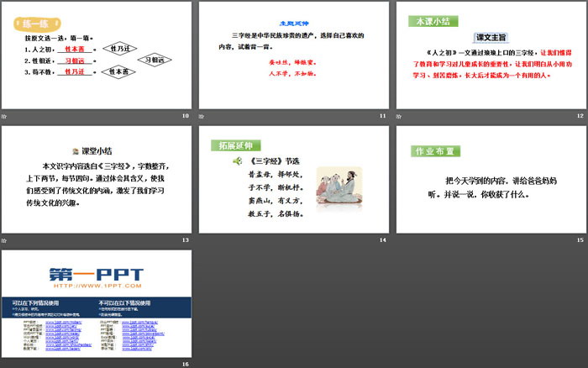Click the 性乃迁 diamond shape on slide 10
The width and height of the screenshot is (588, 368).
click(x=120, y=49)
